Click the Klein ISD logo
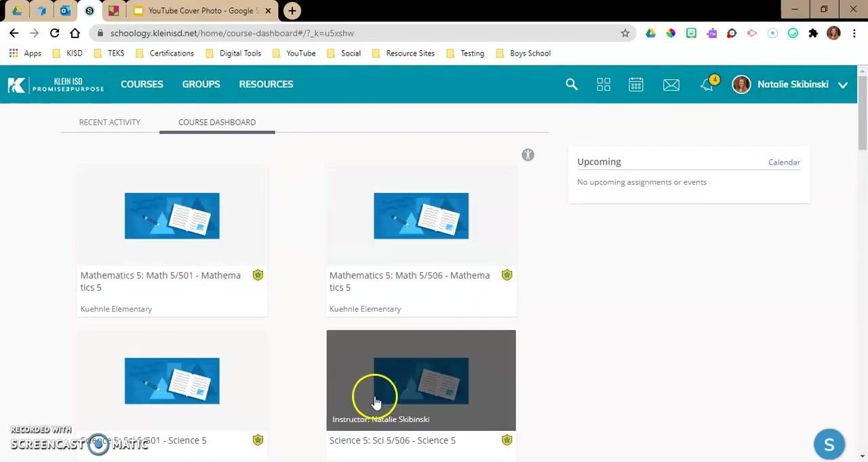The height and width of the screenshot is (462, 868). (x=56, y=85)
